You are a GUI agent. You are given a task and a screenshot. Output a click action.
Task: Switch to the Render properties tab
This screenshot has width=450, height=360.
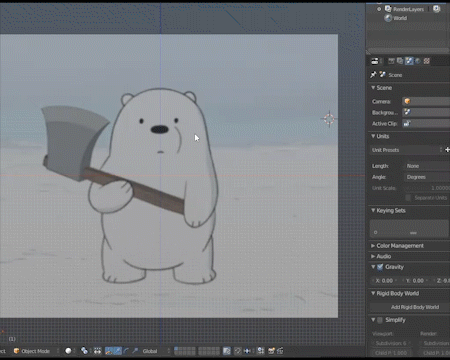pos(391,61)
